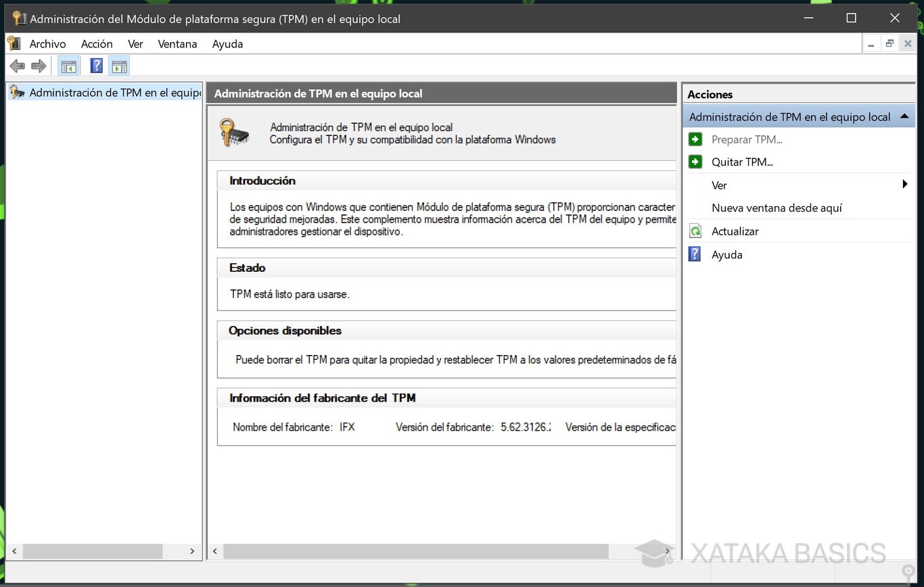Click the green Actualizar refresh icon

(x=695, y=231)
